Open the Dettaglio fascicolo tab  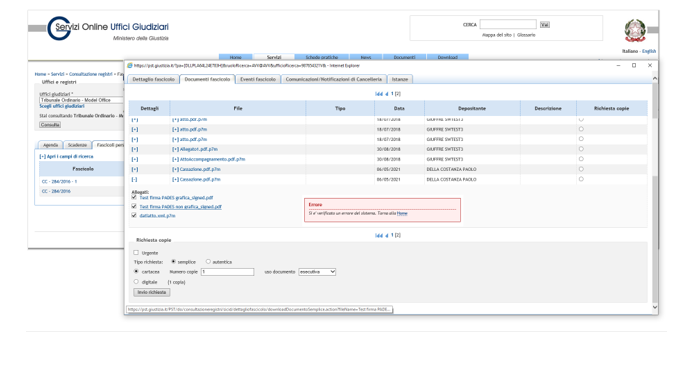[153, 79]
